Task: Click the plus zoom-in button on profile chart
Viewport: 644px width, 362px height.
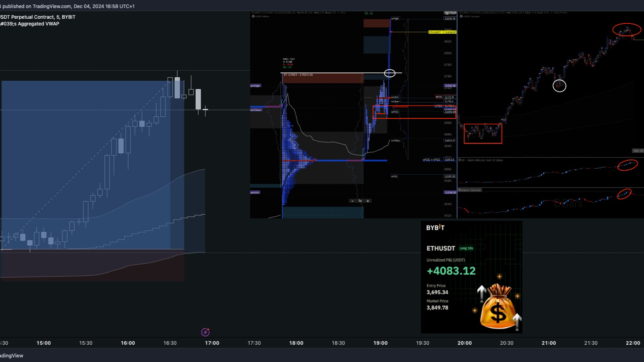Action: point(368,201)
